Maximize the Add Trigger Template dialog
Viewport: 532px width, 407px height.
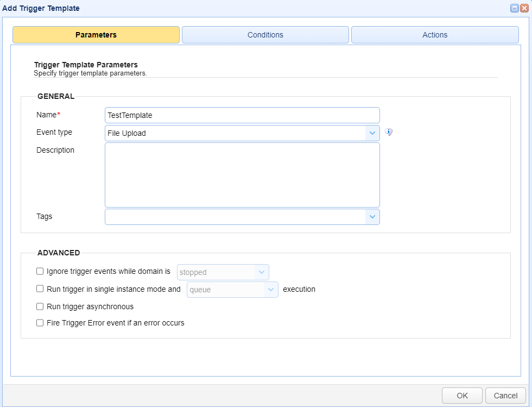point(515,8)
